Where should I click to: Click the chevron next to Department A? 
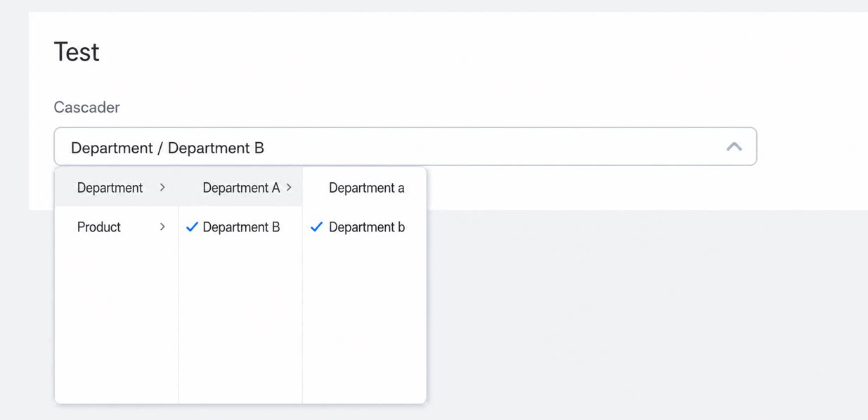289,187
